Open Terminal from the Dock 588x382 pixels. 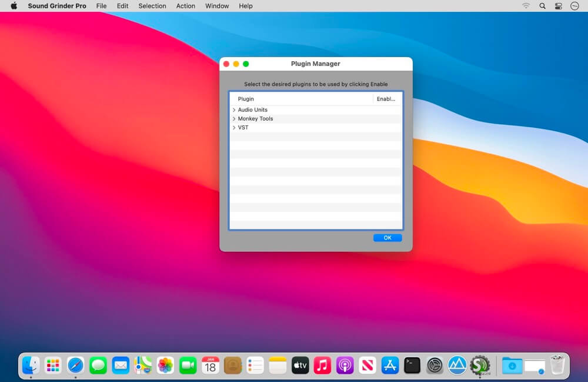(412, 365)
